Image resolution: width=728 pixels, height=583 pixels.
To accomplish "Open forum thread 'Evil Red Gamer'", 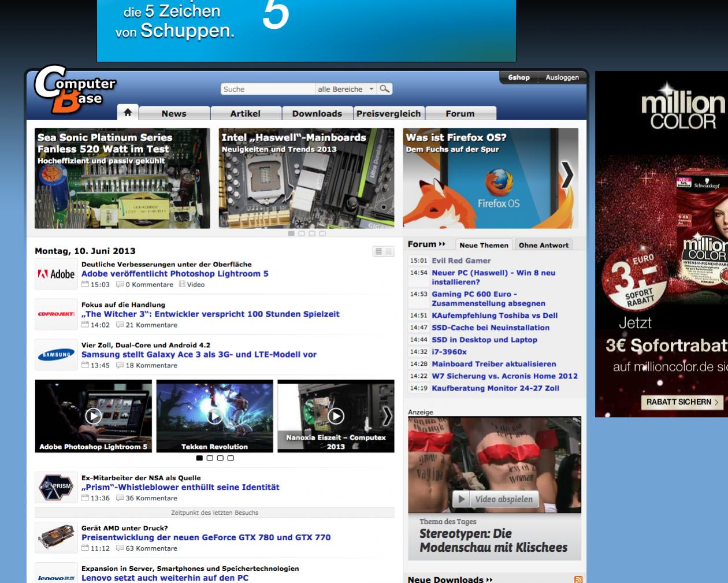I will point(461,261).
